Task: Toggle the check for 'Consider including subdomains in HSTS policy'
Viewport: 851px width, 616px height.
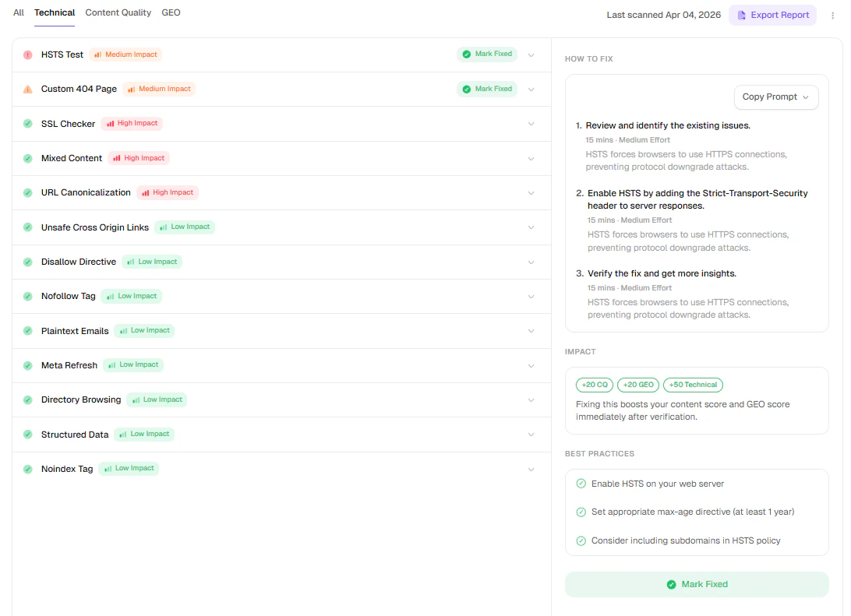Action: point(581,540)
